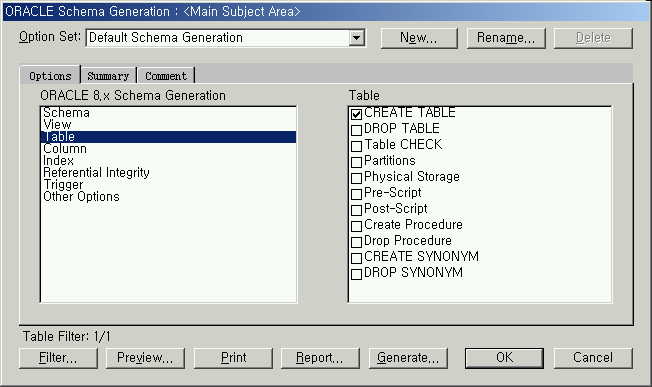Select Index in the generation list
The image size is (652, 387).
pos(168,161)
